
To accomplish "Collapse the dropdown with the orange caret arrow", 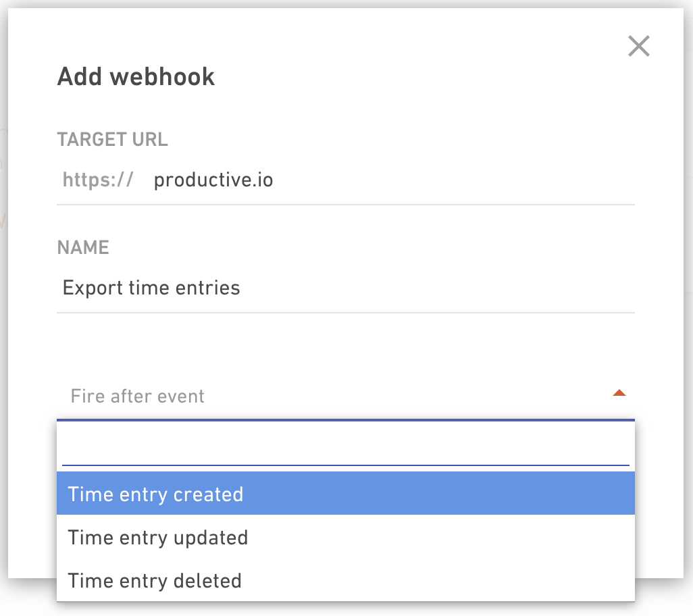I will click(x=619, y=393).
